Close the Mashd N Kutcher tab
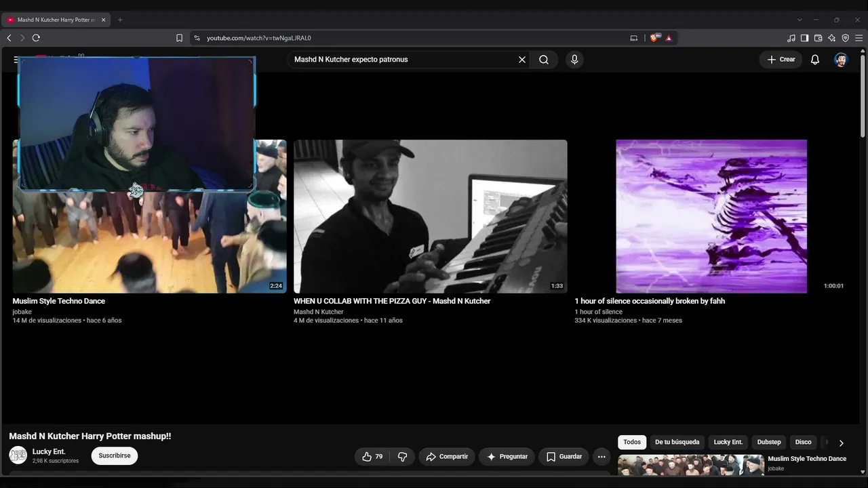 tap(103, 20)
